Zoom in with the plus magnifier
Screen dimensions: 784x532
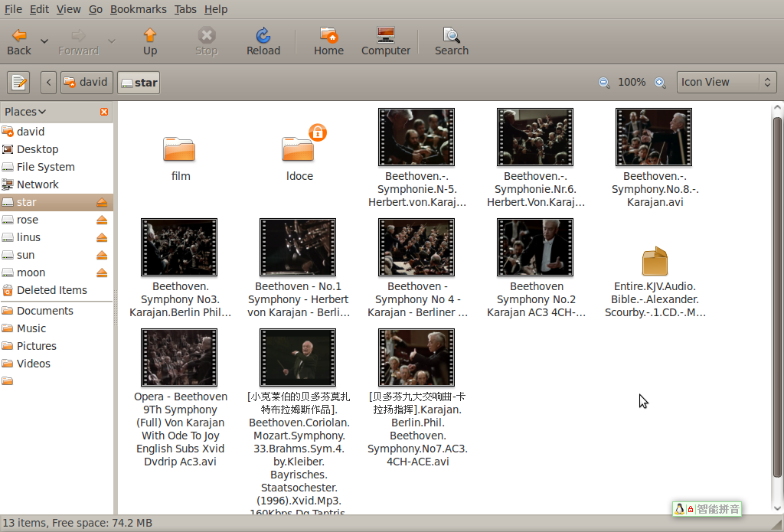tap(660, 83)
